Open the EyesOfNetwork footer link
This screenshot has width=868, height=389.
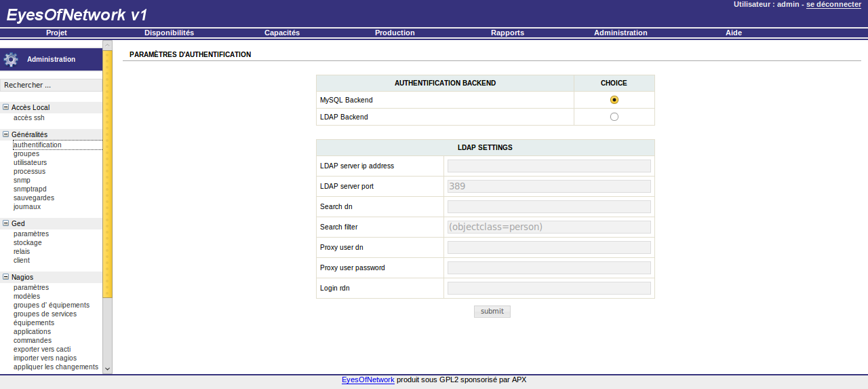coord(368,380)
